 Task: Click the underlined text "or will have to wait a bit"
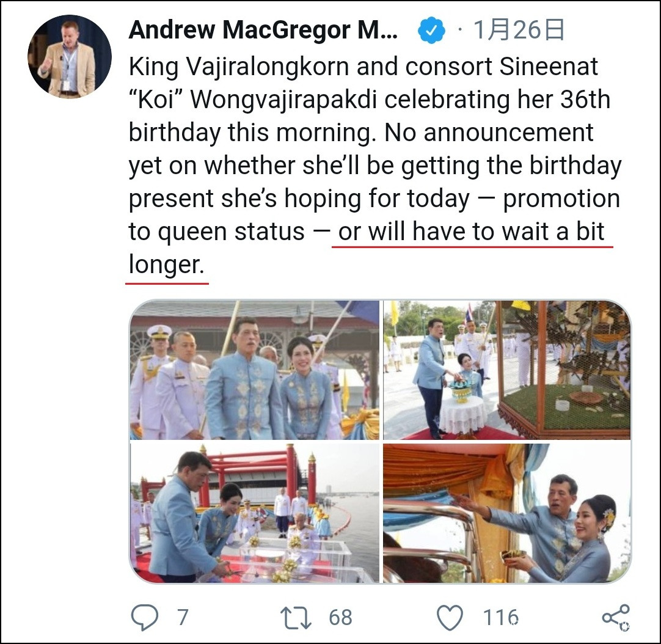[x=471, y=232]
